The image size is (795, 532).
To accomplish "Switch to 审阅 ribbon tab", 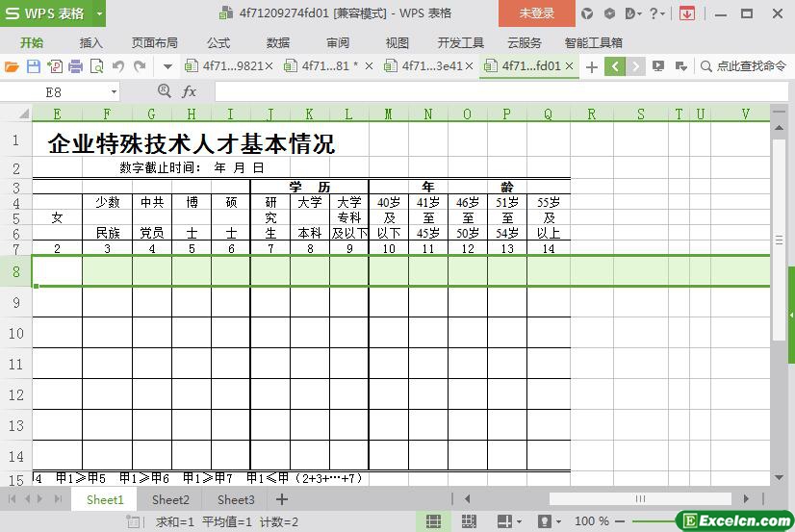I will click(x=338, y=43).
